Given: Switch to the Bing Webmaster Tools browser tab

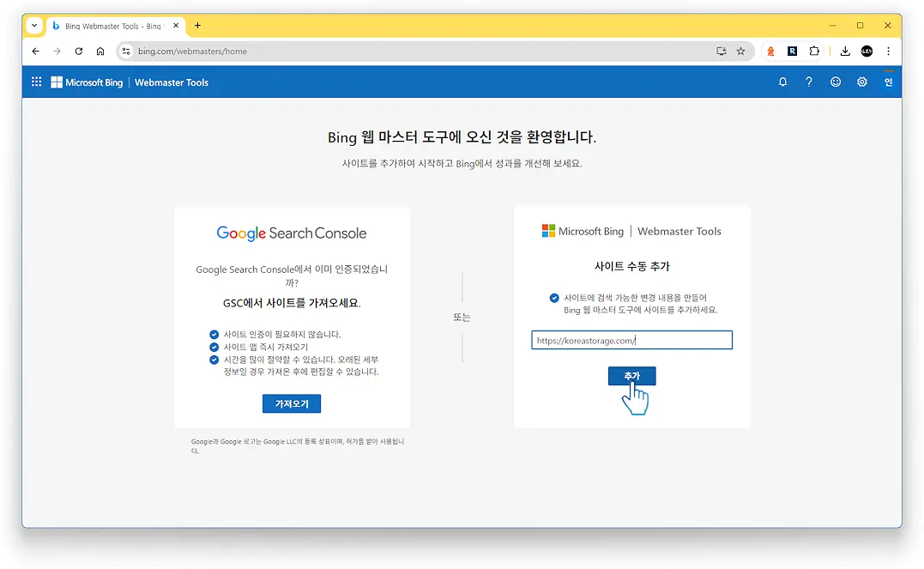Looking at the screenshot, I should 107,26.
